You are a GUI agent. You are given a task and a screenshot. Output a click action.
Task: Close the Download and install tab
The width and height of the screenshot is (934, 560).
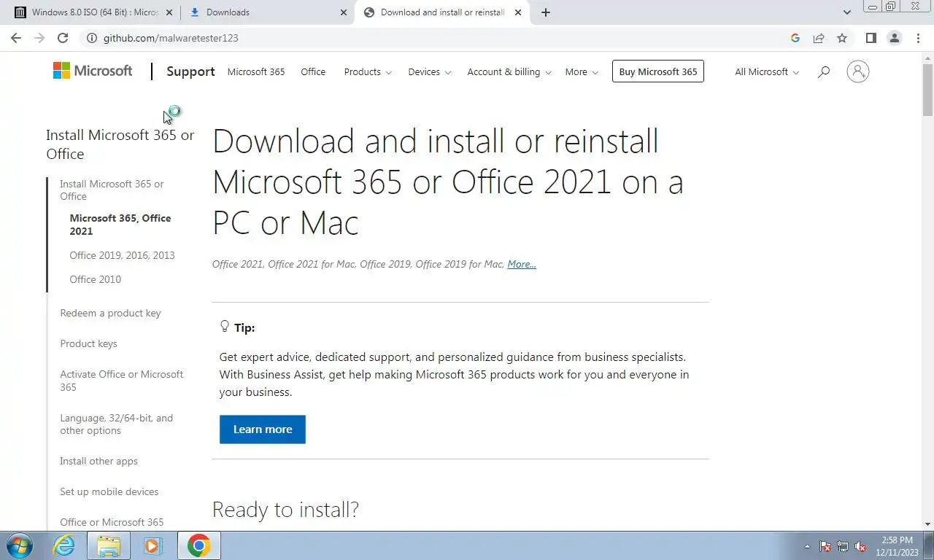tap(518, 12)
